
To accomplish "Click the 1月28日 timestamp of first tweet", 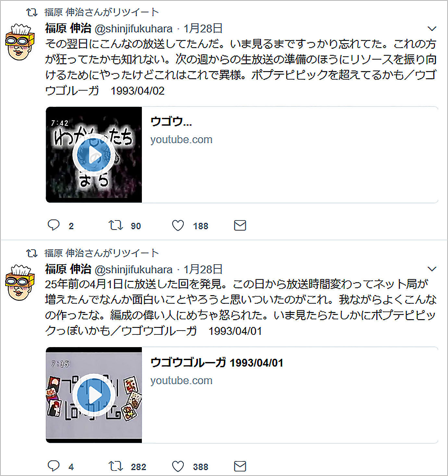I will point(203,29).
